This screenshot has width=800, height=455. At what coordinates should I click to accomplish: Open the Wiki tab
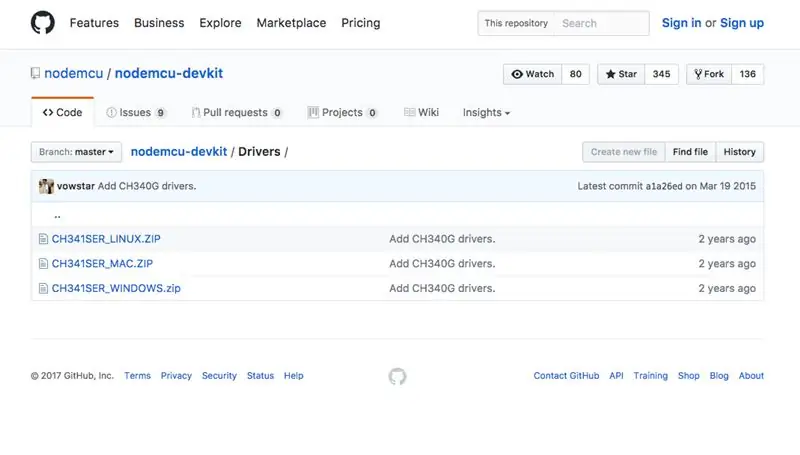pos(421,113)
